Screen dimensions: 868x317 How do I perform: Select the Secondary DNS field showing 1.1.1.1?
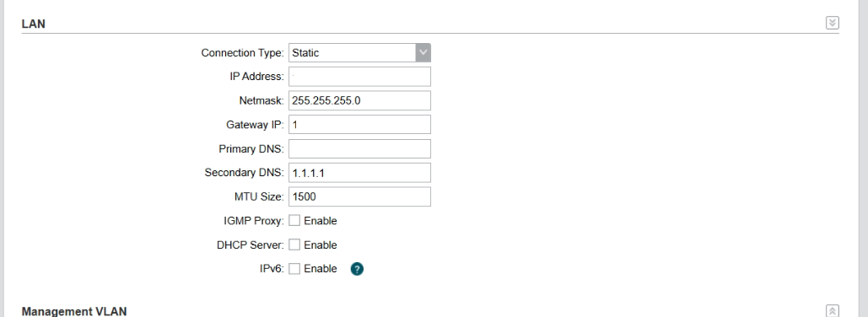click(359, 173)
